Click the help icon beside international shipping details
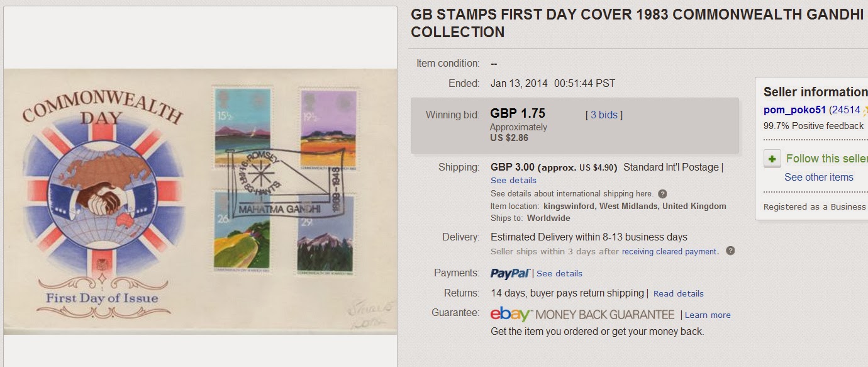Screen dimensions: 868x367 click(662, 194)
